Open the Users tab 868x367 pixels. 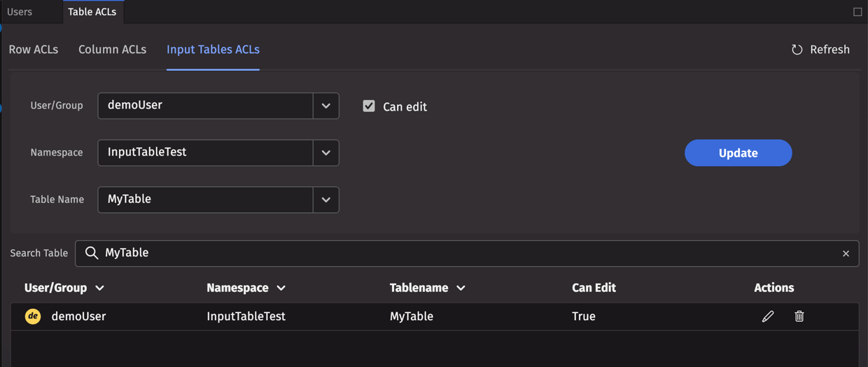(20, 12)
